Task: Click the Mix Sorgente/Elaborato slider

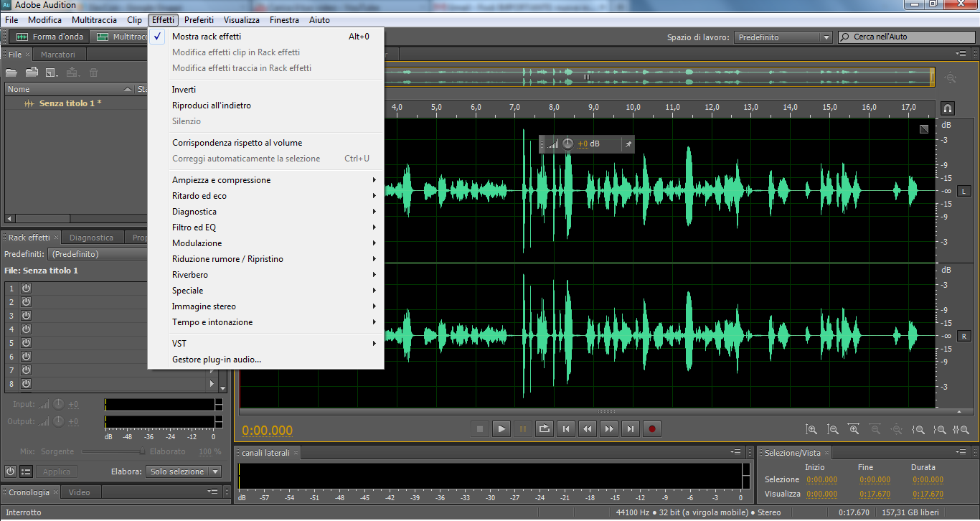Action: 113,451
